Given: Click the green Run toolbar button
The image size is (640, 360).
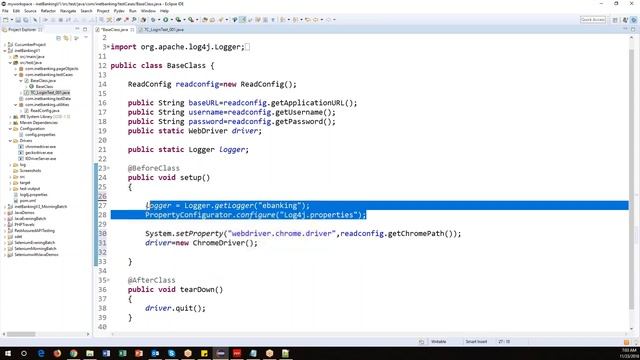Looking at the screenshot, I should click(x=166, y=20).
